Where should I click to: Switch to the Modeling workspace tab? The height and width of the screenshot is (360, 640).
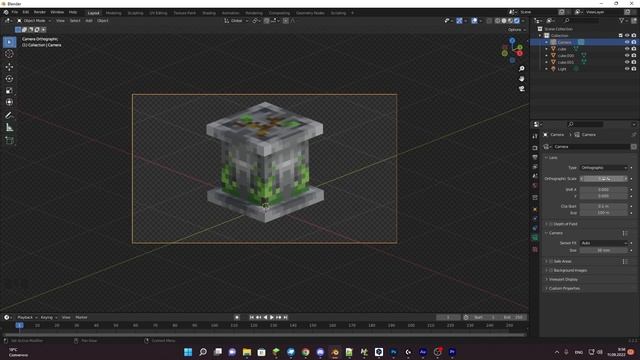[x=113, y=13]
